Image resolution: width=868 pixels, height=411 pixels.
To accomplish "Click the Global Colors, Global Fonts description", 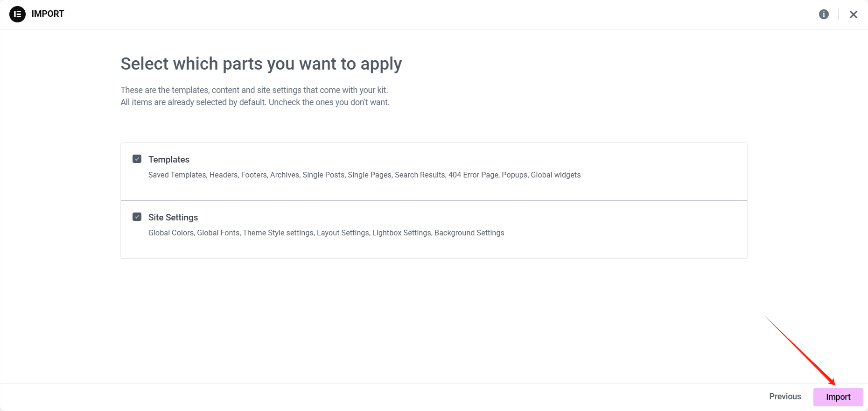I will click(326, 233).
